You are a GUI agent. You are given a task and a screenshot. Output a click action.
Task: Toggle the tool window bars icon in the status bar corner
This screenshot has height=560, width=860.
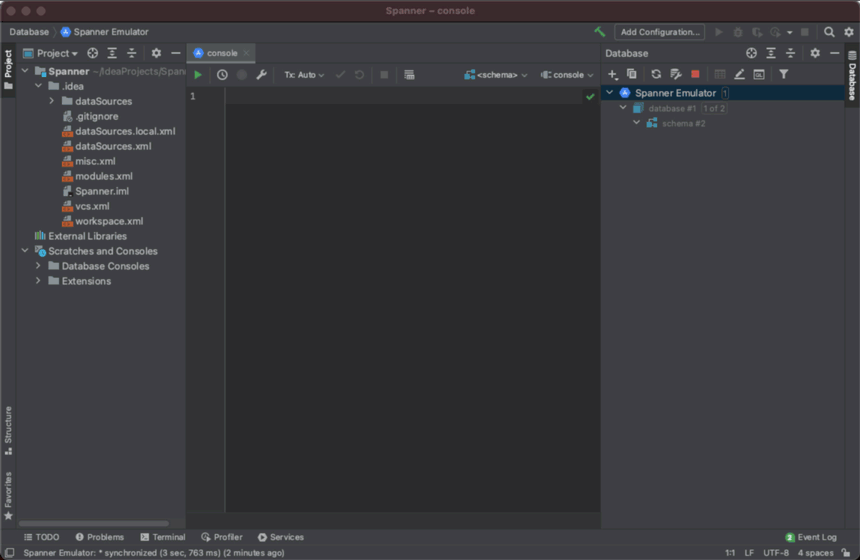tap(9, 553)
